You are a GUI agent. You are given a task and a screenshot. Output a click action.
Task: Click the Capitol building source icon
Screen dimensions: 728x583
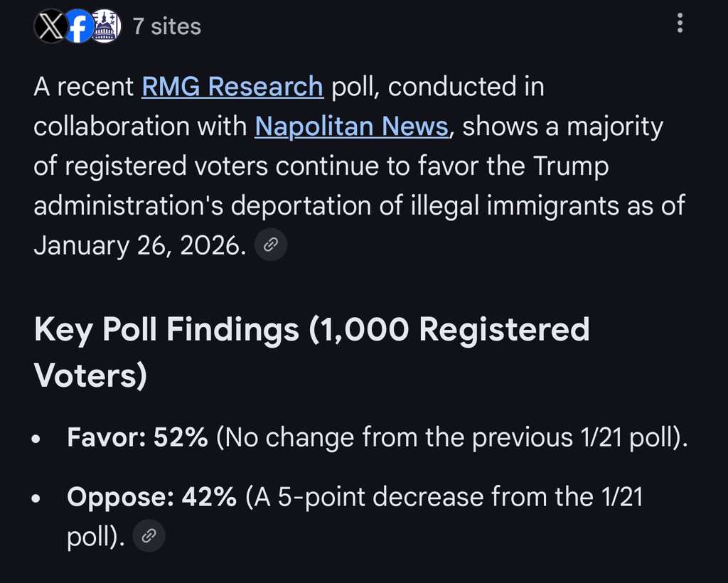[107, 27]
